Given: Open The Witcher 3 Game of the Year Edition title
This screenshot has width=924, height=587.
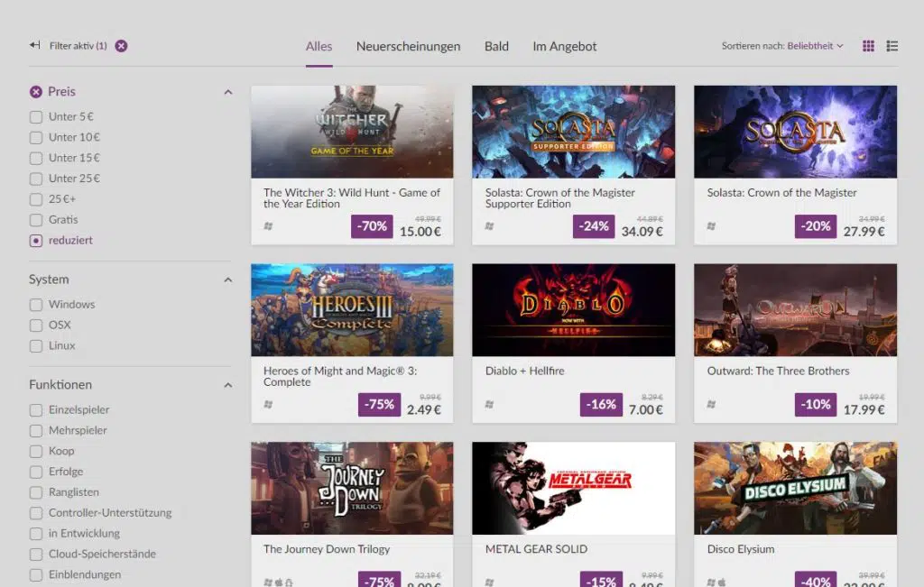Looking at the screenshot, I should [x=352, y=198].
